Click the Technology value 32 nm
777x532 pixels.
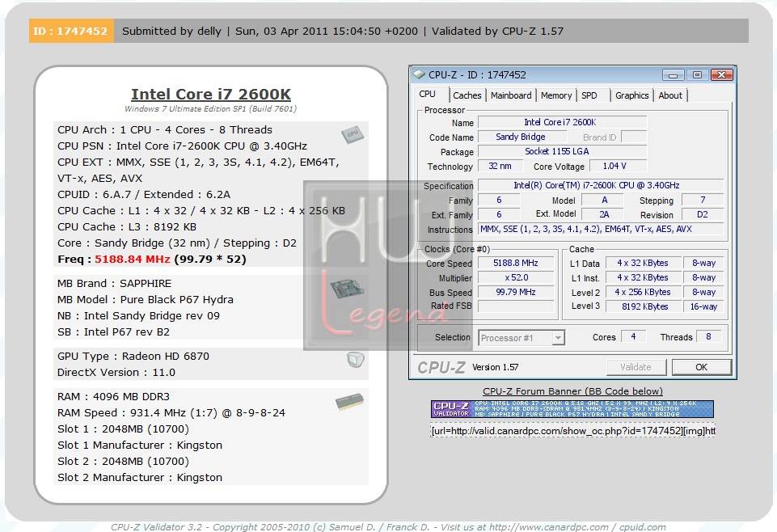[x=500, y=166]
